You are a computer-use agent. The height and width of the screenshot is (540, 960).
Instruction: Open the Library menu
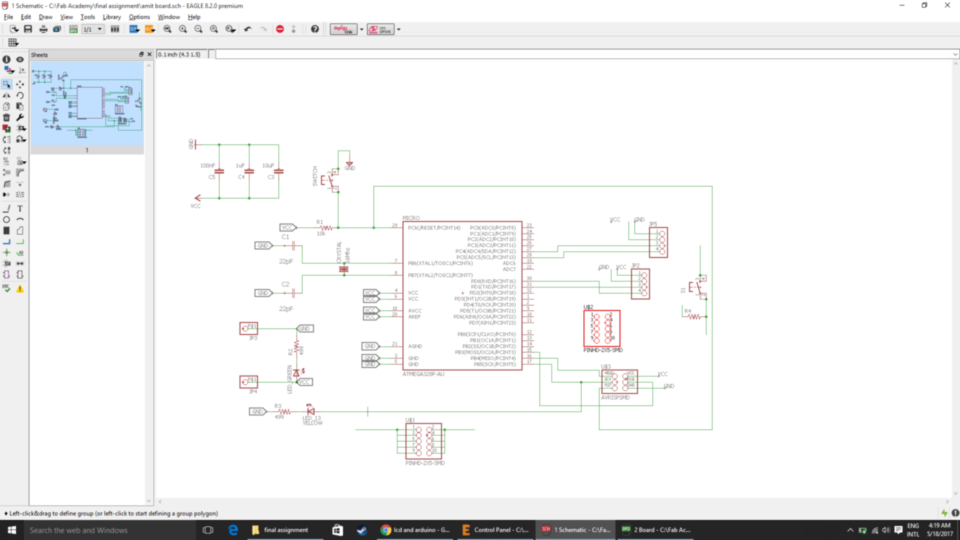[111, 17]
